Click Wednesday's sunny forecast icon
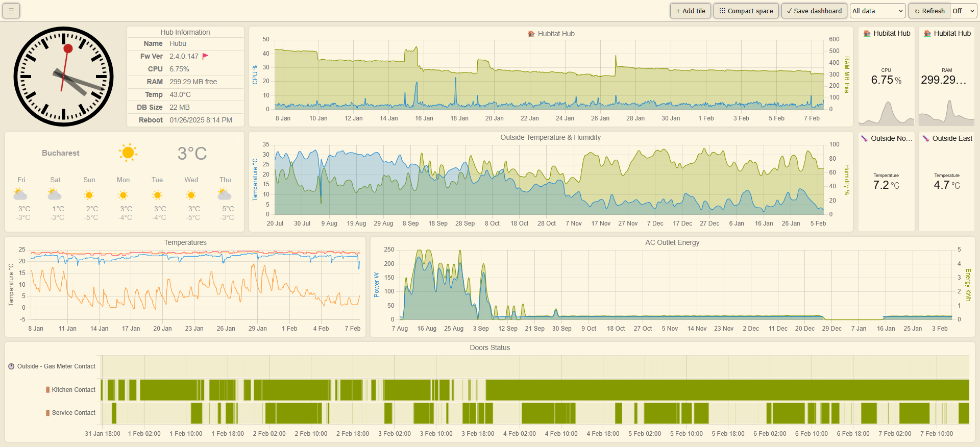This screenshot has width=980, height=447. coord(191,195)
